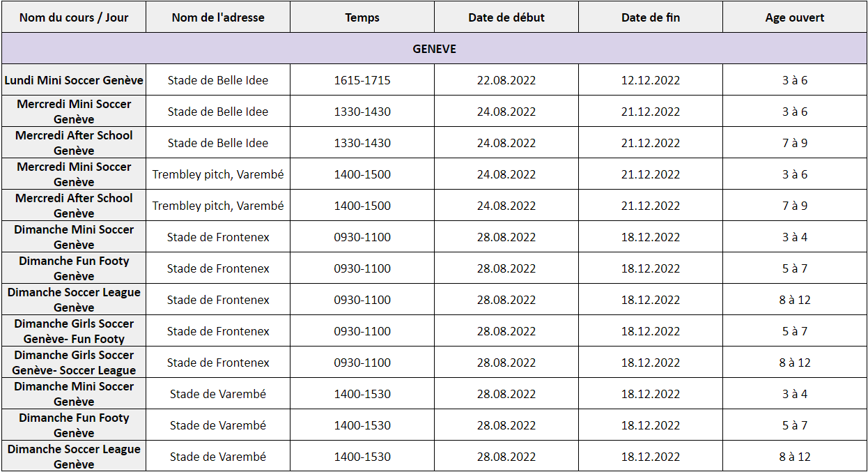Click the 'Temps' column header
This screenshot has width=868, height=472.
click(x=362, y=17)
